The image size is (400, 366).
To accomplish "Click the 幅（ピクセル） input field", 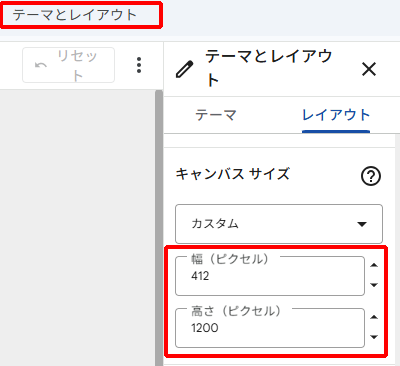I will pyautogui.click(x=270, y=276).
